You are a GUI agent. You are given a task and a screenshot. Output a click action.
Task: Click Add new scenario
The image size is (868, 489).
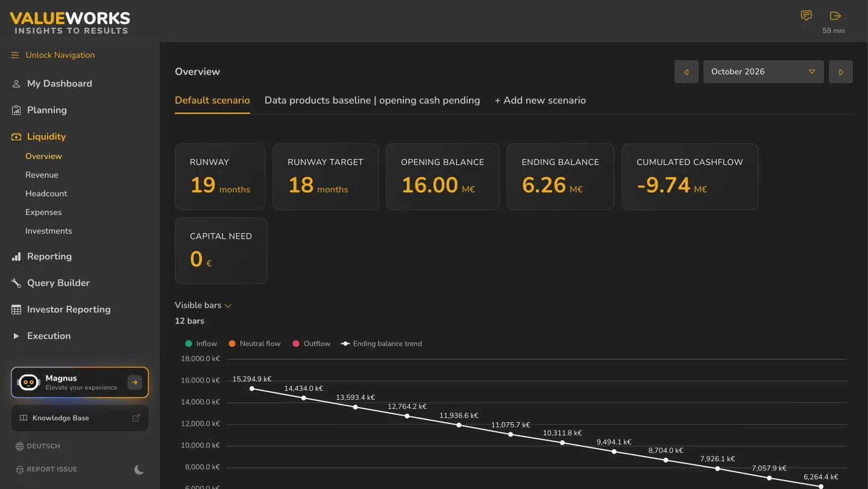(540, 101)
